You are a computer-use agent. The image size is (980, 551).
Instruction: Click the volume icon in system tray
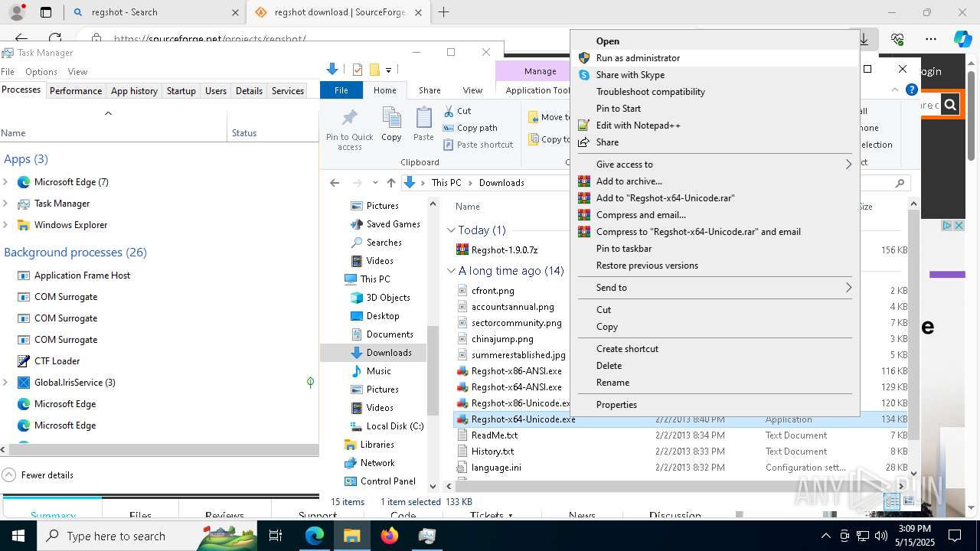[x=881, y=536]
